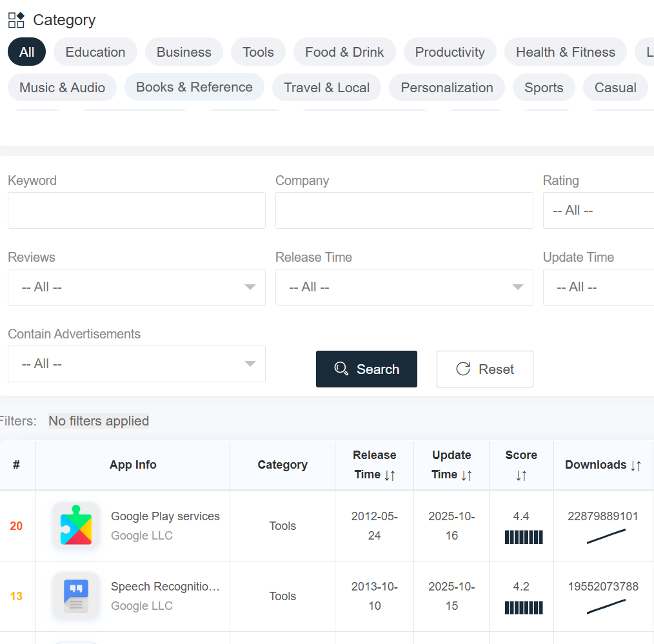Choose the Sports category
Viewport: 654px width, 644px height.
(x=544, y=87)
